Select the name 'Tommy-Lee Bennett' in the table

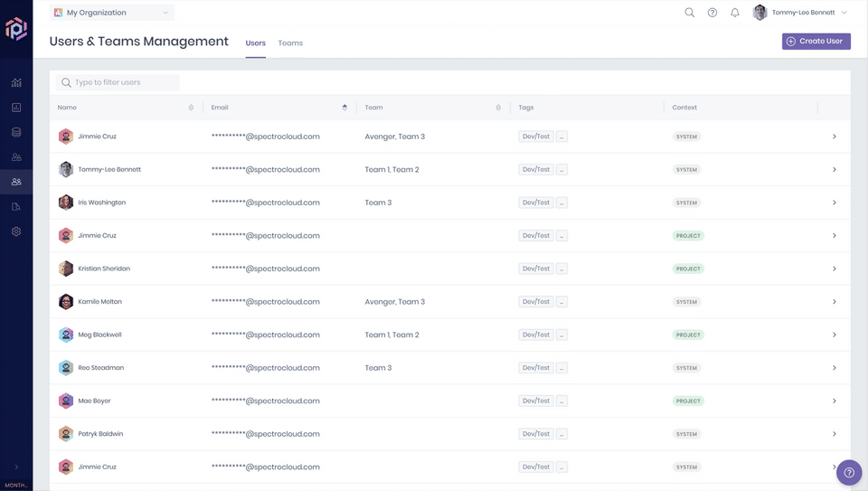tap(109, 169)
